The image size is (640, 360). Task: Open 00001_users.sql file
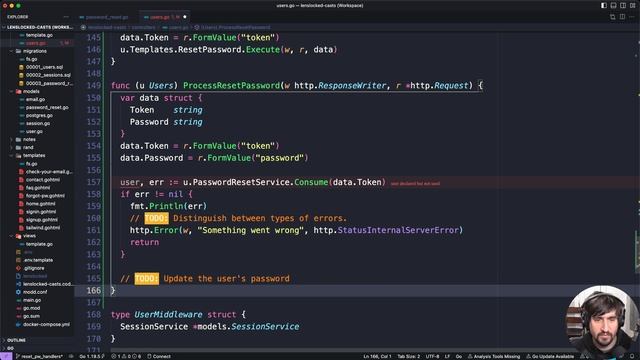coord(44,67)
